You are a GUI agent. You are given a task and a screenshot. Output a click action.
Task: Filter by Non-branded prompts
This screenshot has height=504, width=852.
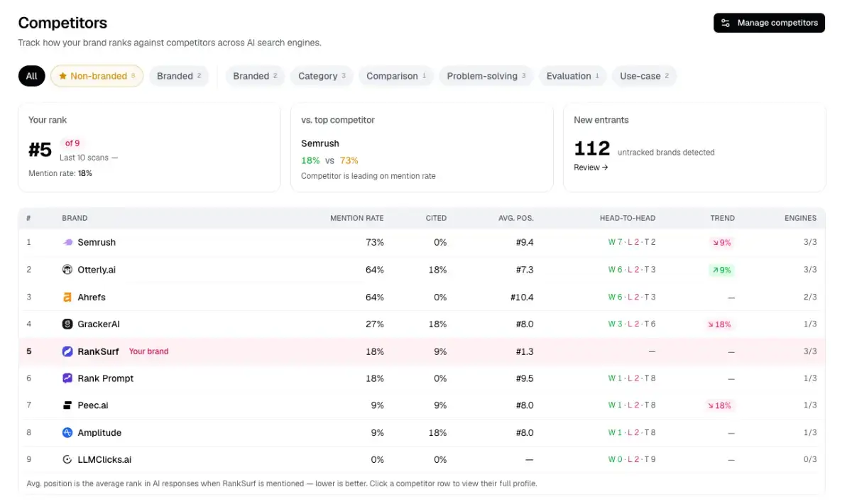[x=97, y=76]
